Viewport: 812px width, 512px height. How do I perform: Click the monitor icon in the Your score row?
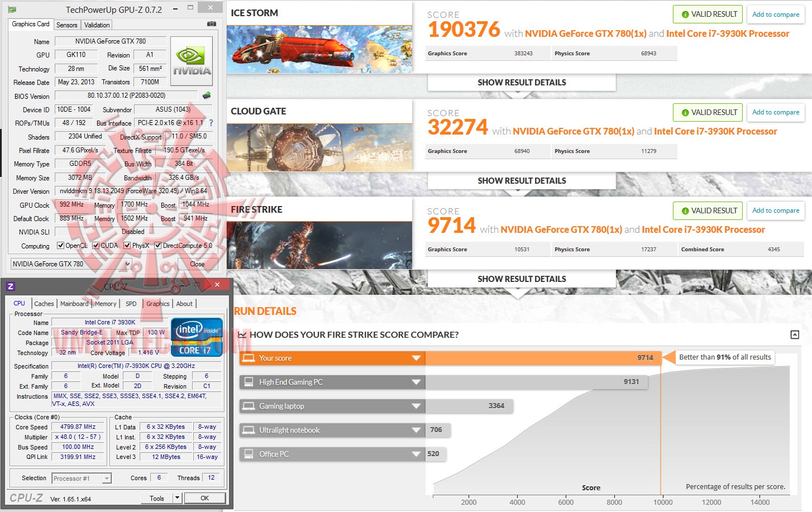[x=249, y=358]
